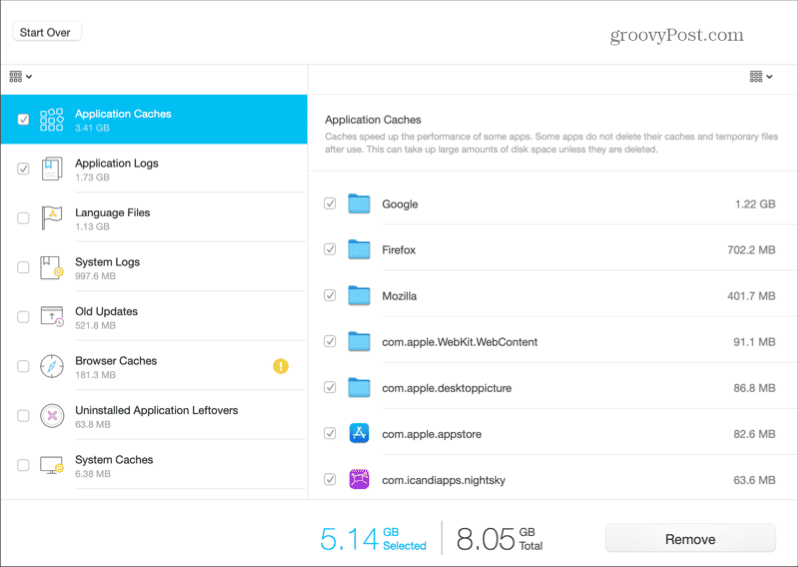The width and height of the screenshot is (798, 567).
Task: Click the Application Caches grid icon
Action: (x=52, y=120)
